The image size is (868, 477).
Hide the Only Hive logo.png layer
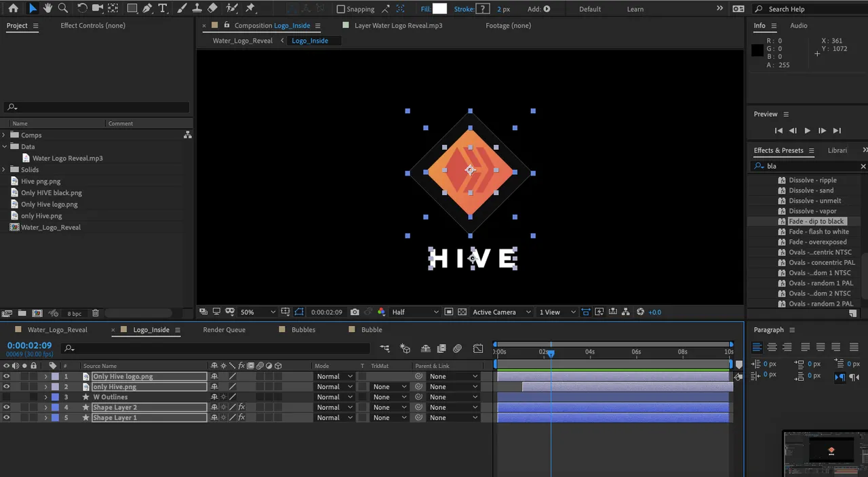(x=6, y=377)
